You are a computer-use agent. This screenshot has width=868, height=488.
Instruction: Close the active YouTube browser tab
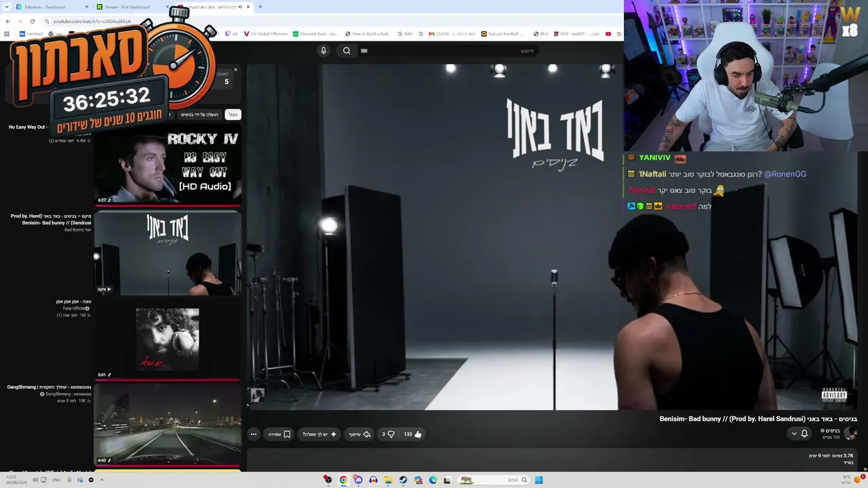[248, 7]
